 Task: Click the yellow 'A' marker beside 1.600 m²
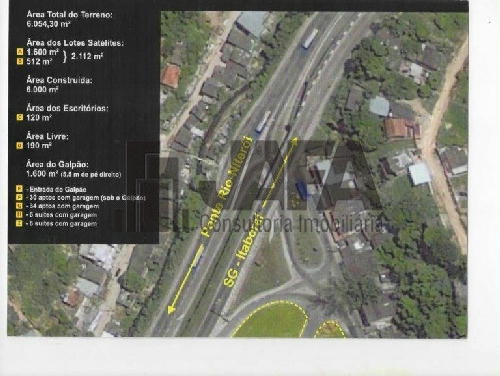(20, 52)
